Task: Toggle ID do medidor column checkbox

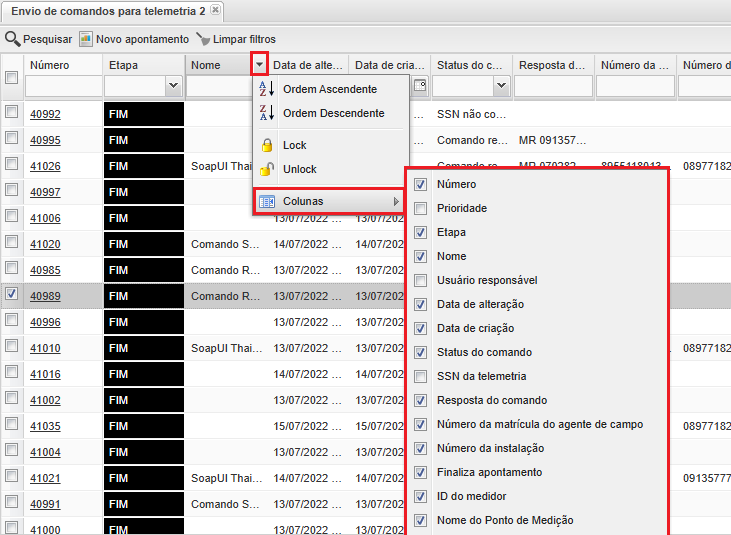Action: pyautogui.click(x=421, y=496)
